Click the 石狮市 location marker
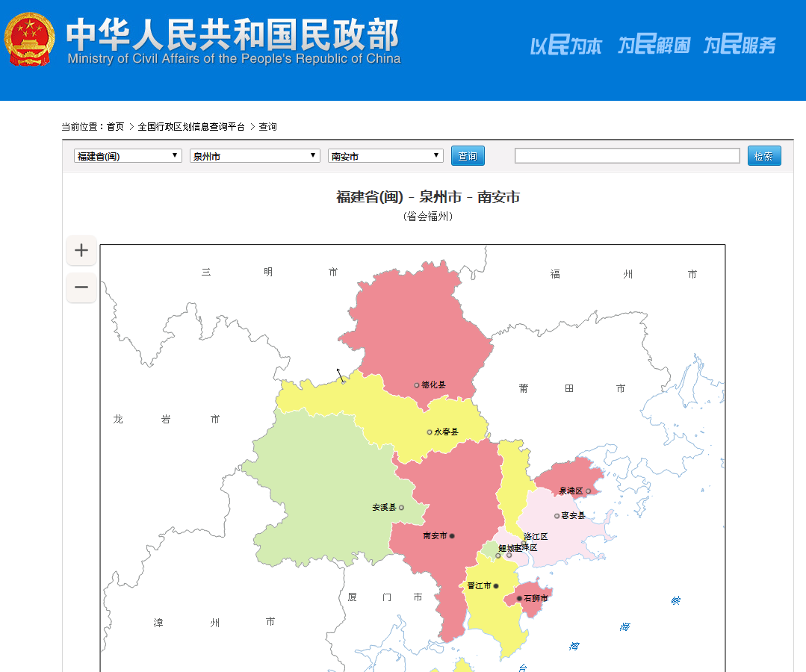 [519, 598]
